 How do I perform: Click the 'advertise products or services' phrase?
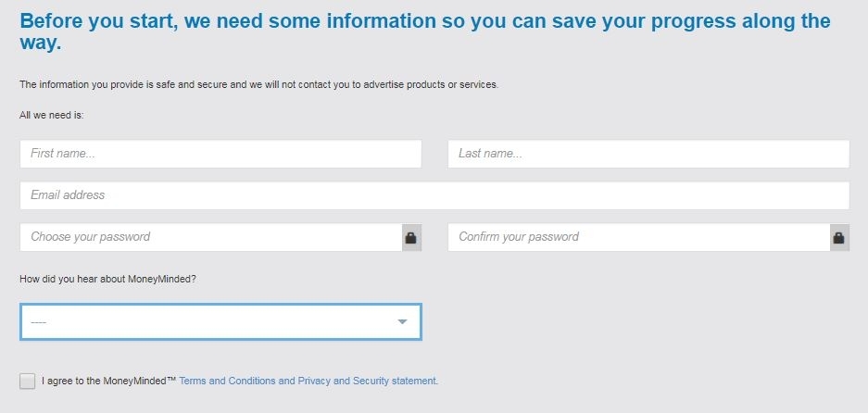tap(431, 85)
